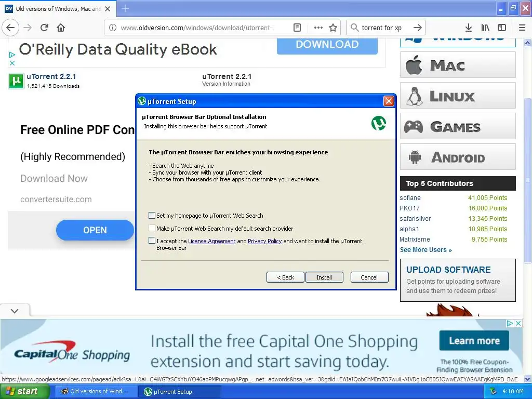This screenshot has height=399, width=532.
Task: Click the Install button in setup
Action: [324, 277]
